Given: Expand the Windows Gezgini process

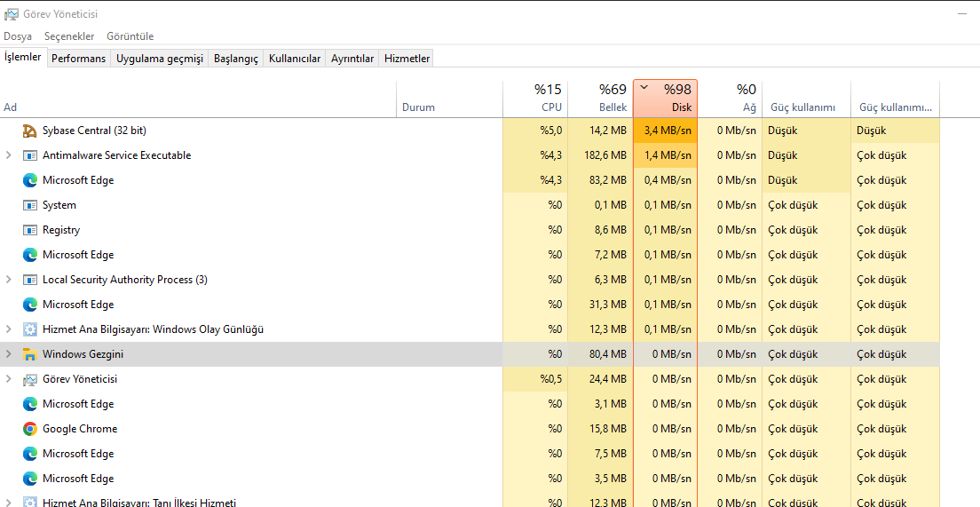Looking at the screenshot, I should tap(8, 354).
